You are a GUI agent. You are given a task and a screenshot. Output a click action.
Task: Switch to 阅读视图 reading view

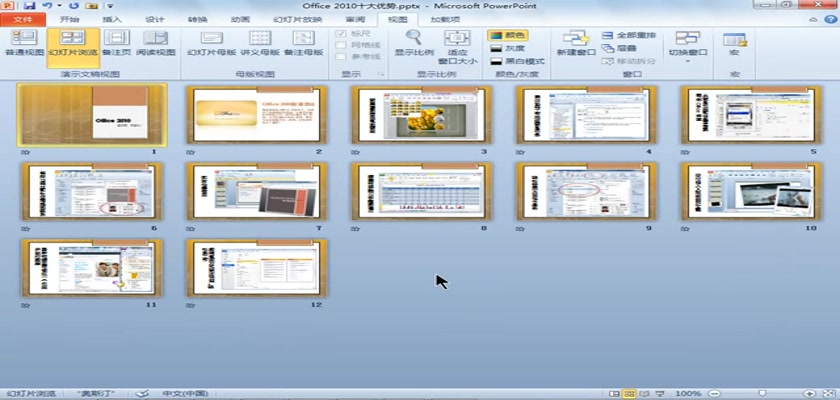coord(155,43)
